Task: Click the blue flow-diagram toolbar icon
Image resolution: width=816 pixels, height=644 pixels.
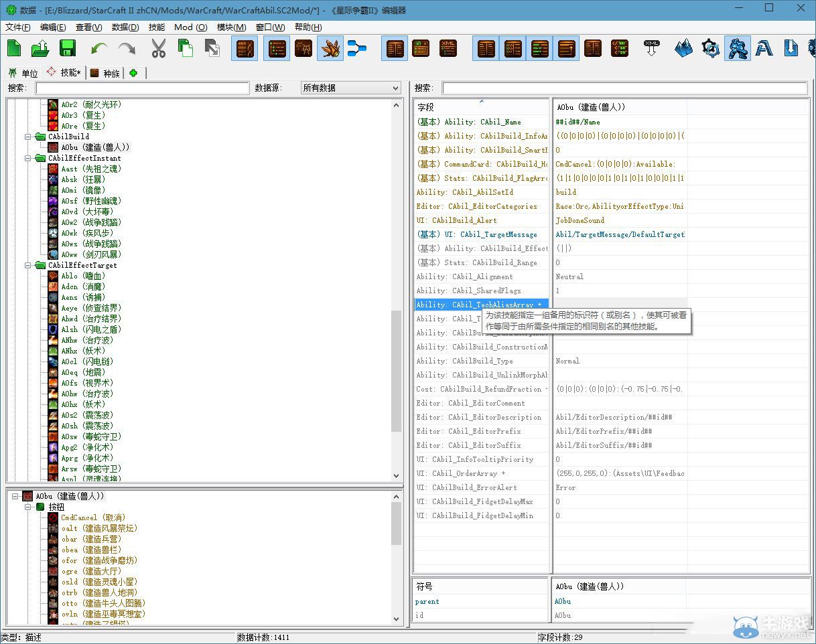Action: pos(357,48)
